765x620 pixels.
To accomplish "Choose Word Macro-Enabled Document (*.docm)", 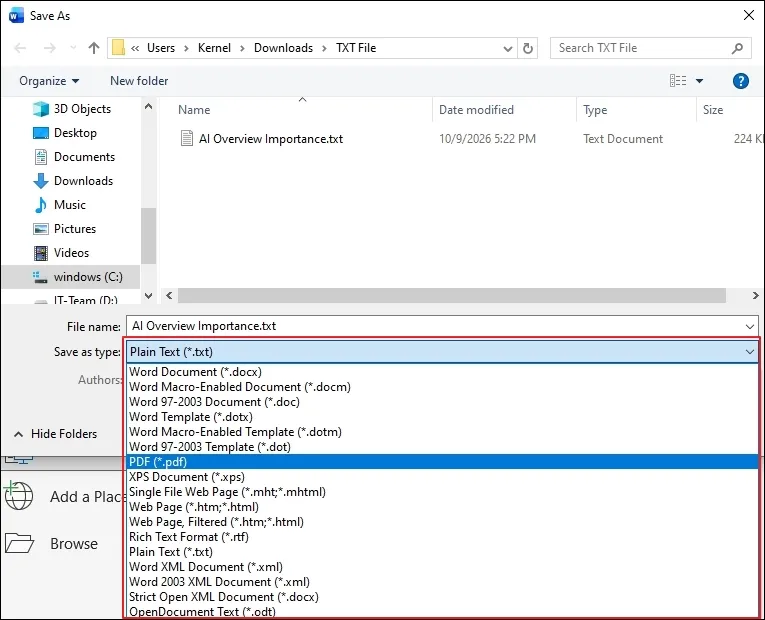I will (x=443, y=387).
